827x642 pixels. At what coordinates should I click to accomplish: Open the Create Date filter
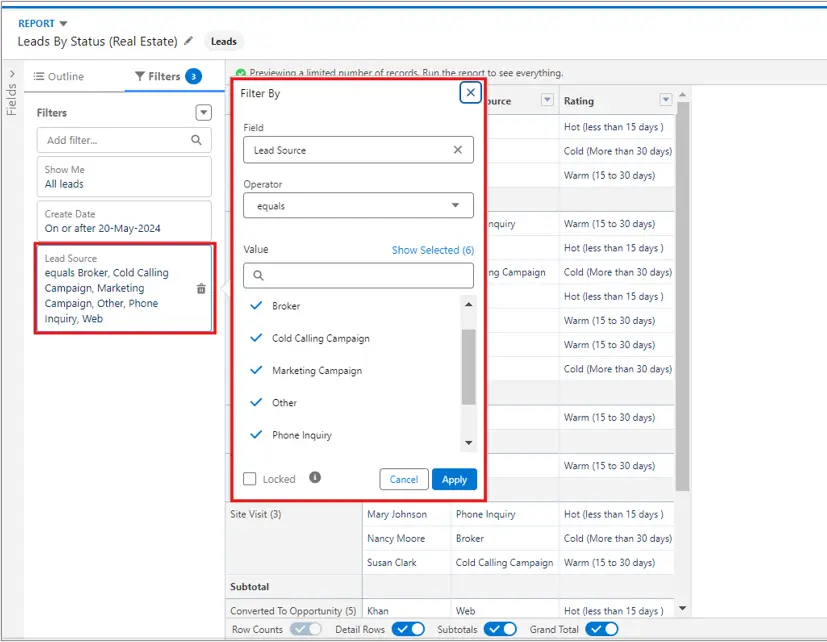[x=124, y=221]
